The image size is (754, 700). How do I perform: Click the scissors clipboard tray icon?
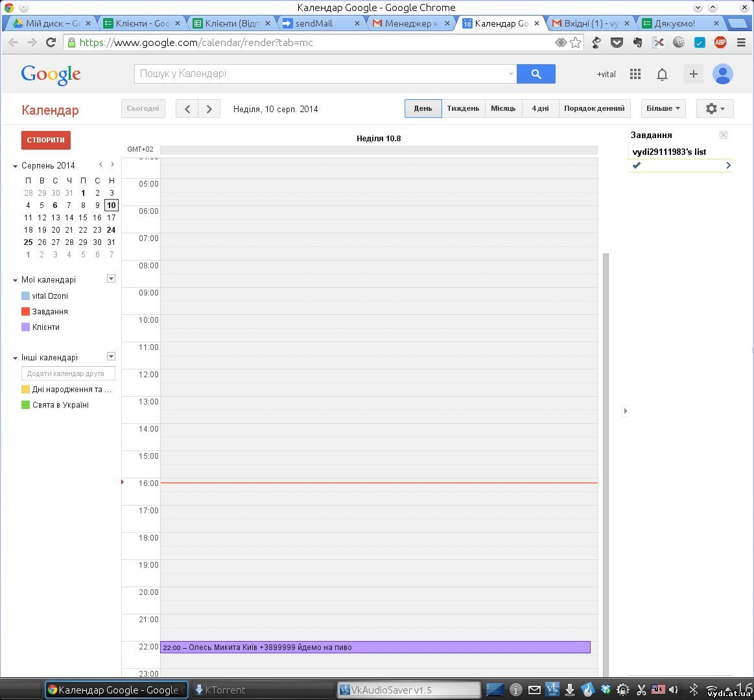pos(641,690)
